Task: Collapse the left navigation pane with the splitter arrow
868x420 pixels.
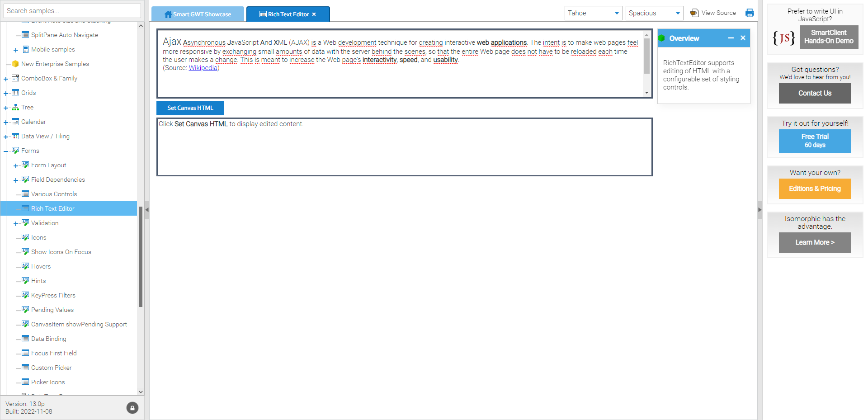Action: [147, 210]
